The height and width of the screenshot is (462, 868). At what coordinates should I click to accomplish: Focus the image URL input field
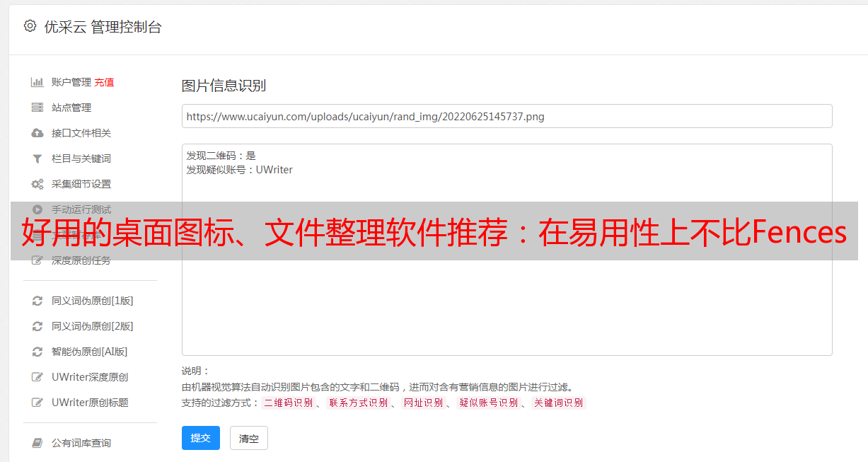[x=507, y=116]
